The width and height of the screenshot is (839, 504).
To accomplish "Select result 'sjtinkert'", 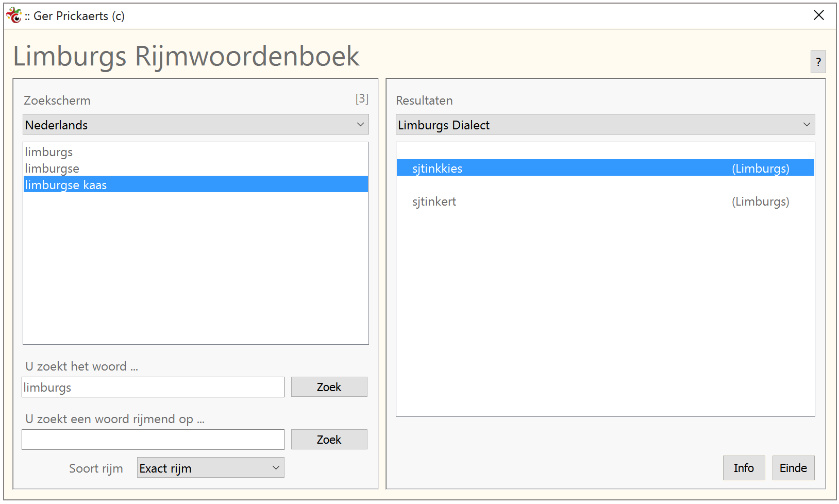I will click(605, 201).
